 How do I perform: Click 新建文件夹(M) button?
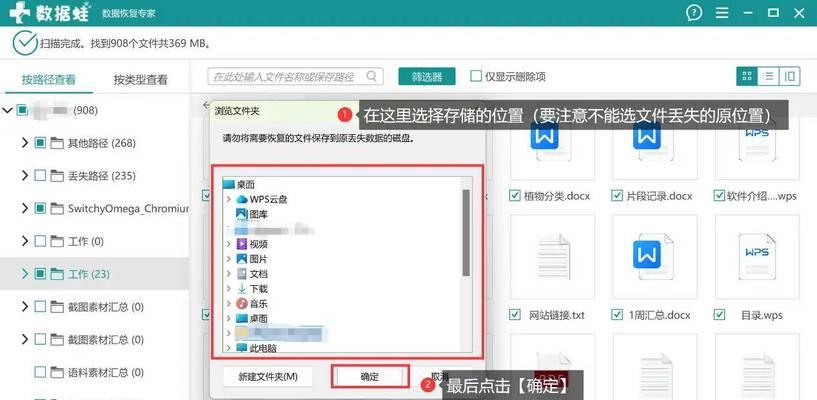point(268,377)
